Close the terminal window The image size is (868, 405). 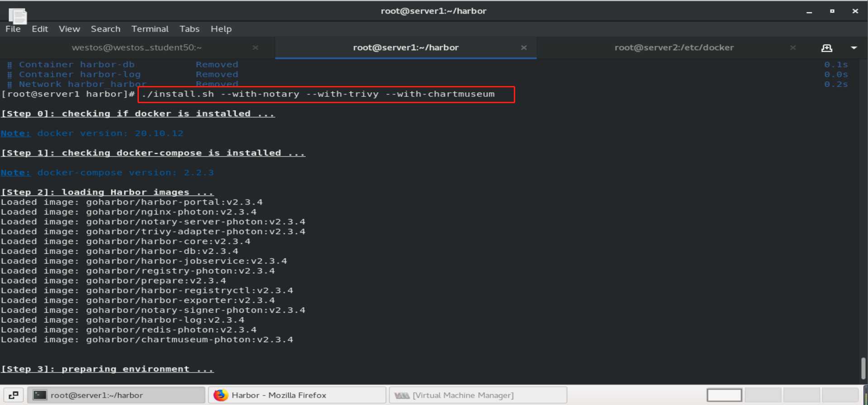pyautogui.click(x=855, y=11)
